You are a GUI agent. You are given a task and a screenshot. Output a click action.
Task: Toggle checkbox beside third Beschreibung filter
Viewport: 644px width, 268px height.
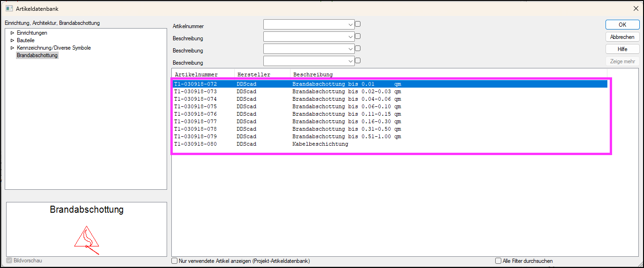pos(358,60)
